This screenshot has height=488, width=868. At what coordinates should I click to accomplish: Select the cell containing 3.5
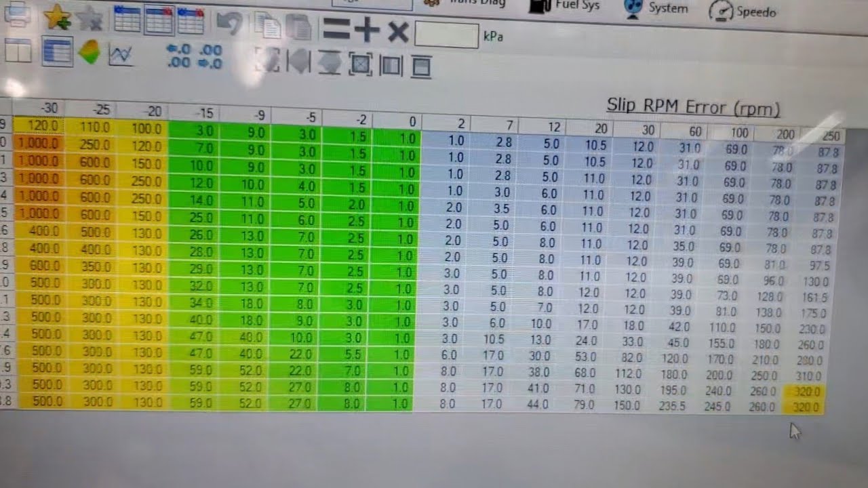click(x=495, y=209)
